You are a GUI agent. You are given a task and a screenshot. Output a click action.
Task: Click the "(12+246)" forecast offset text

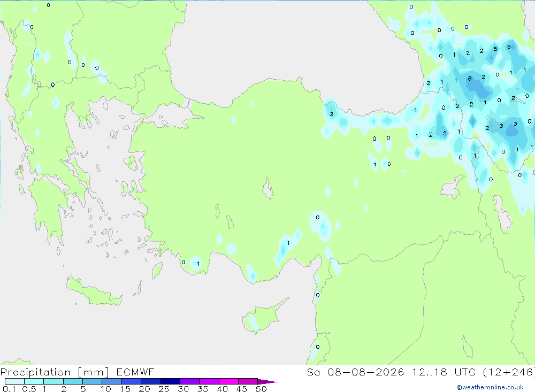click(x=509, y=372)
